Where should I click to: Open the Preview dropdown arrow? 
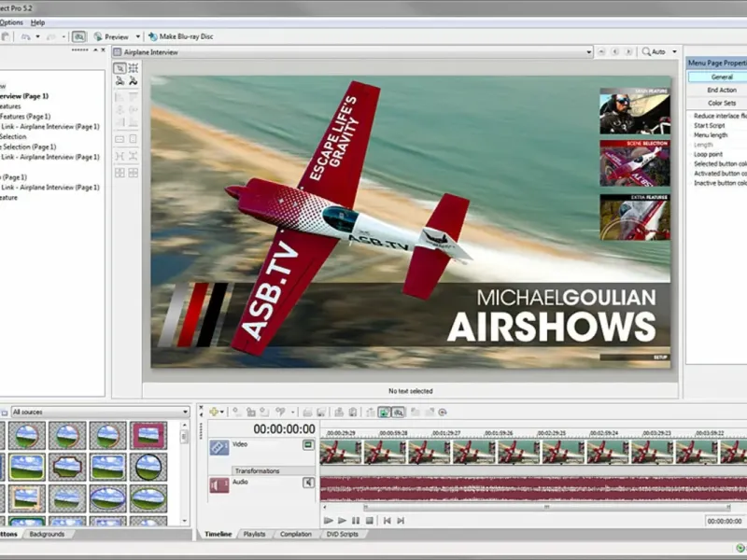138,36
